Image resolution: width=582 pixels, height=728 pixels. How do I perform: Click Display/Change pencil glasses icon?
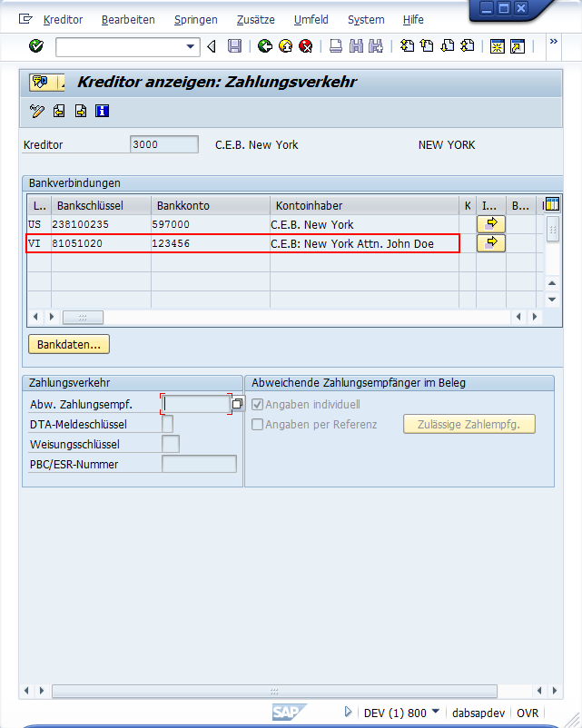tap(37, 111)
